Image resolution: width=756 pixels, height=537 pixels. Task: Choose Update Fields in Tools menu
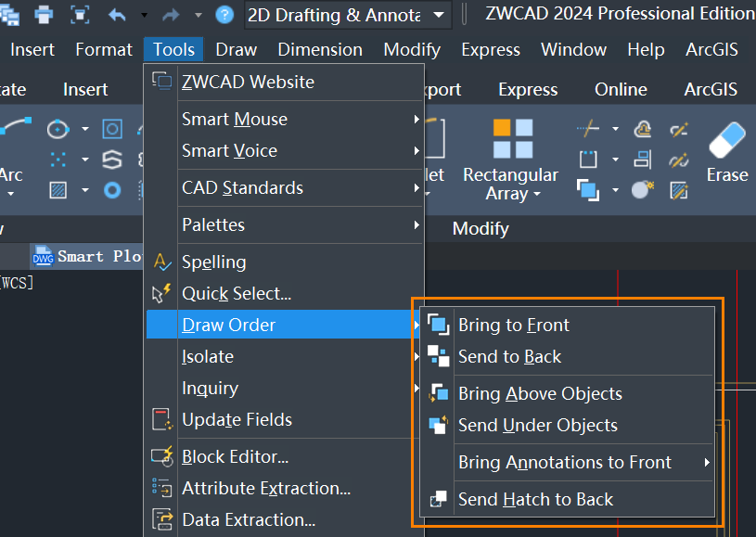coord(285,420)
